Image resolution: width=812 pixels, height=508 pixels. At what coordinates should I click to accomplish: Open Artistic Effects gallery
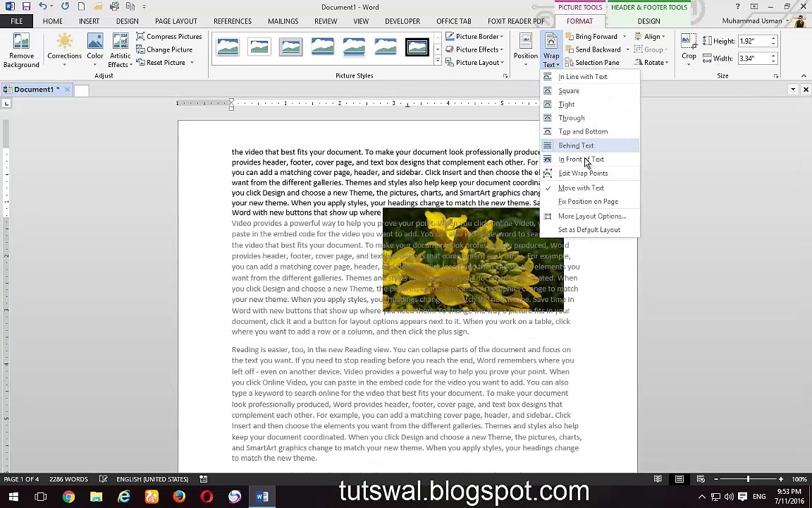tap(120, 50)
